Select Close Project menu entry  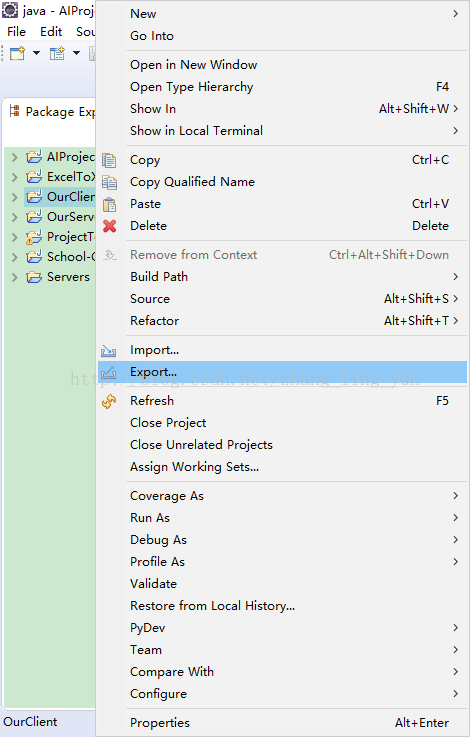pos(282,423)
